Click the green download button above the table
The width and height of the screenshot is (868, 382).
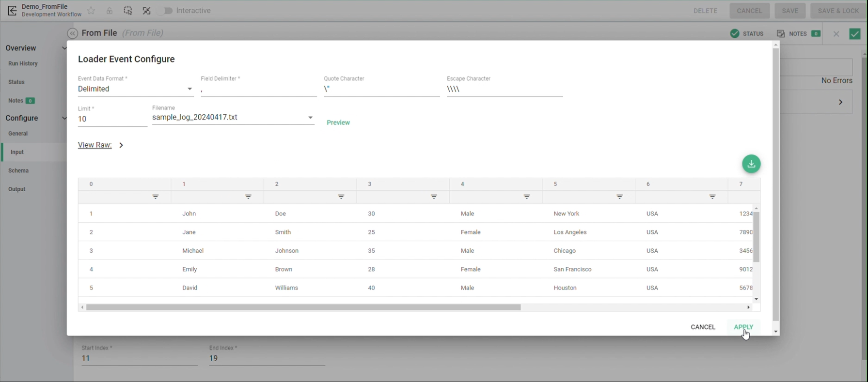(x=751, y=164)
